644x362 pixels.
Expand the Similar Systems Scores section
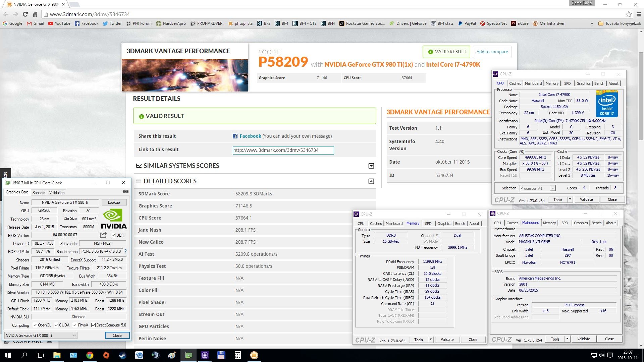(x=371, y=166)
